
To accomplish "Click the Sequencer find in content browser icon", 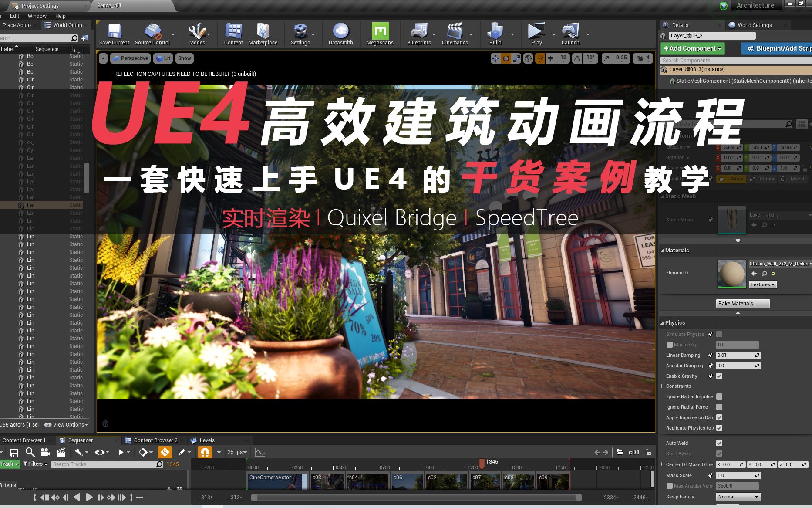I will point(30,453).
